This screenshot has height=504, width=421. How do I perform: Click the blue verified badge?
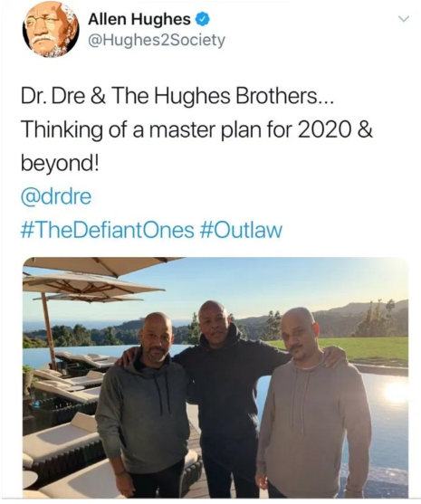pyautogui.click(x=203, y=19)
